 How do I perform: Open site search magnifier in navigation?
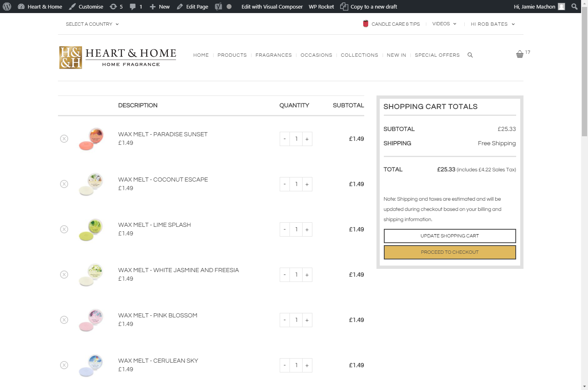[470, 55]
